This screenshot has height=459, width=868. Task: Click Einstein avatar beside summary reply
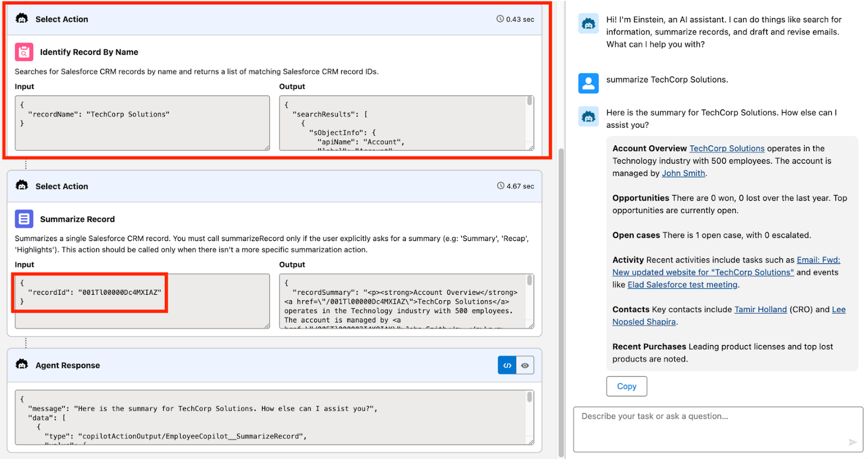pyautogui.click(x=589, y=116)
